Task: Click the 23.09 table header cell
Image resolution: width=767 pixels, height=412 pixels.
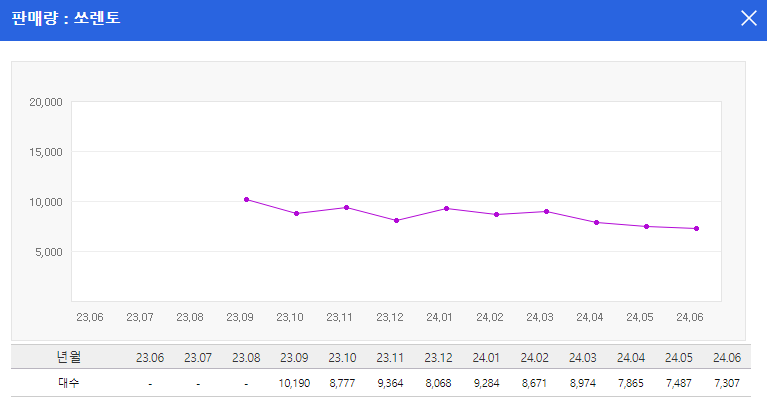Action: coord(294,358)
